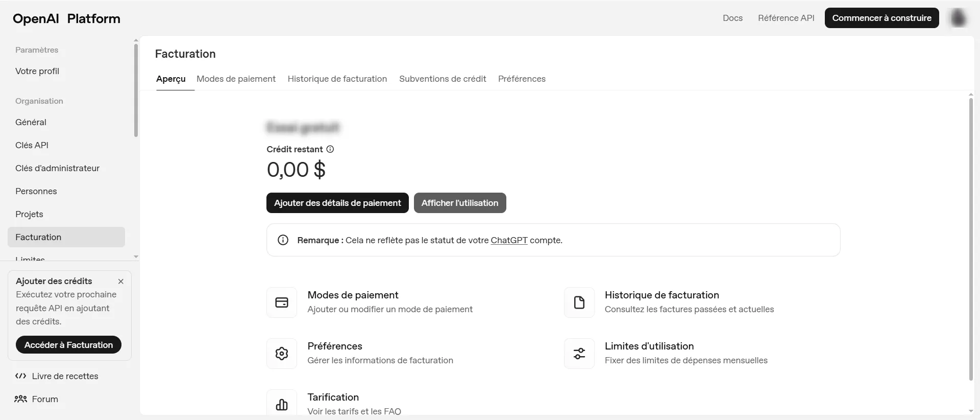Image resolution: width=980 pixels, height=420 pixels.
Task: Open Clés d'administrateur in the sidebar
Action: click(x=66, y=168)
